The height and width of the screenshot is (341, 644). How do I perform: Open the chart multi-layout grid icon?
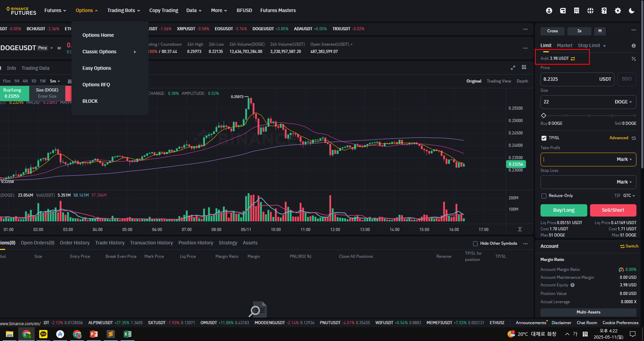[x=524, y=67]
